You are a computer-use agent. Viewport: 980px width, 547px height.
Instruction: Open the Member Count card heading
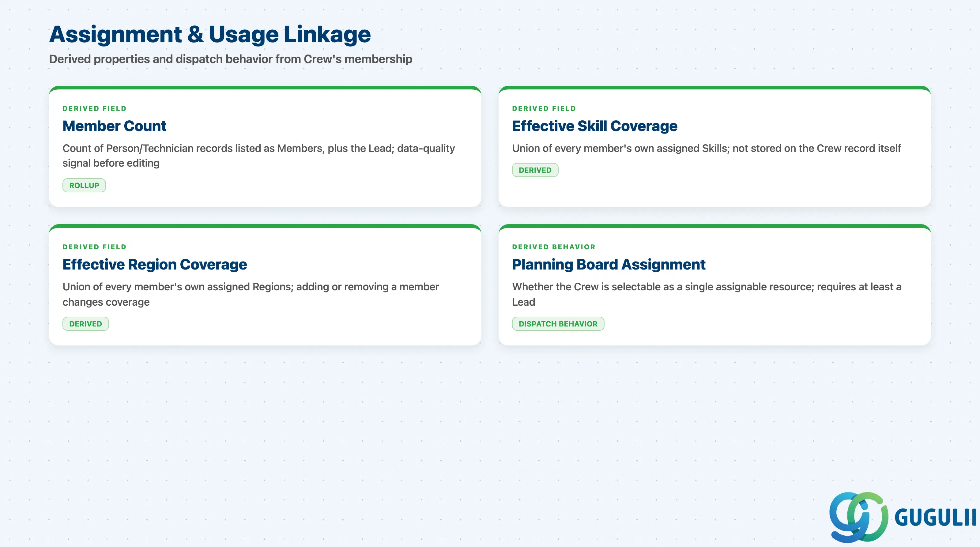tap(115, 126)
